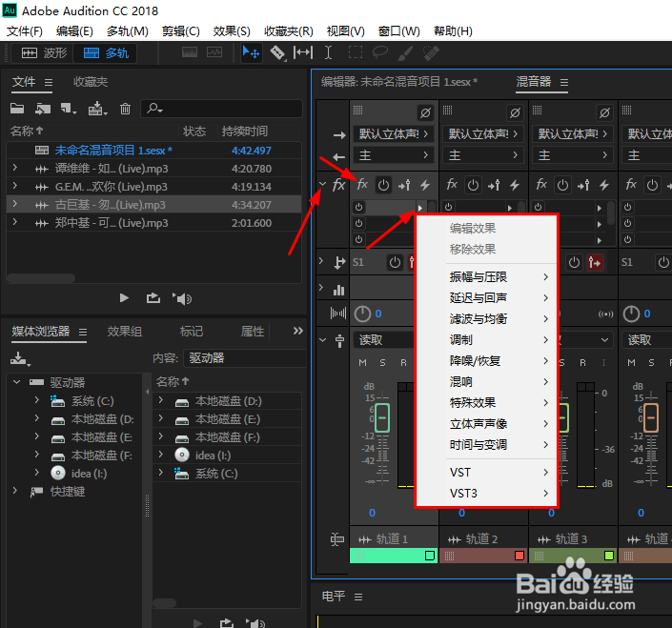Expand the sends section chevron

[321, 260]
